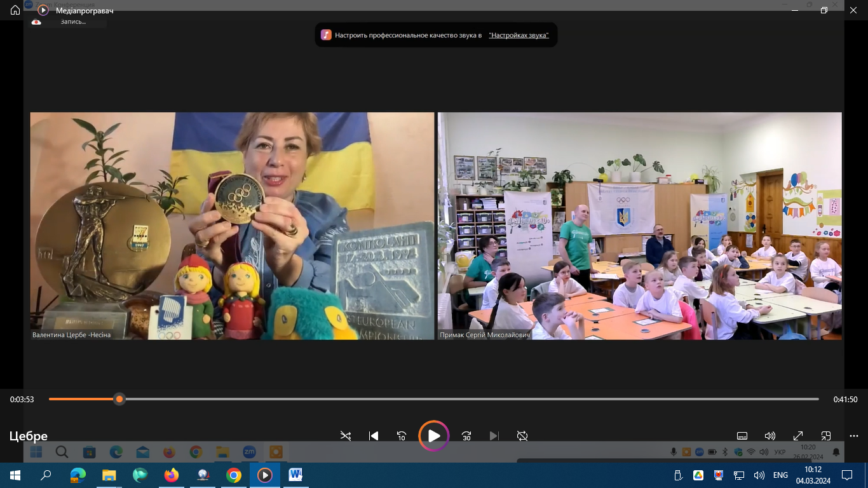
Task: Open the clock showing 10:12 04.03.2024
Action: [x=813, y=475]
